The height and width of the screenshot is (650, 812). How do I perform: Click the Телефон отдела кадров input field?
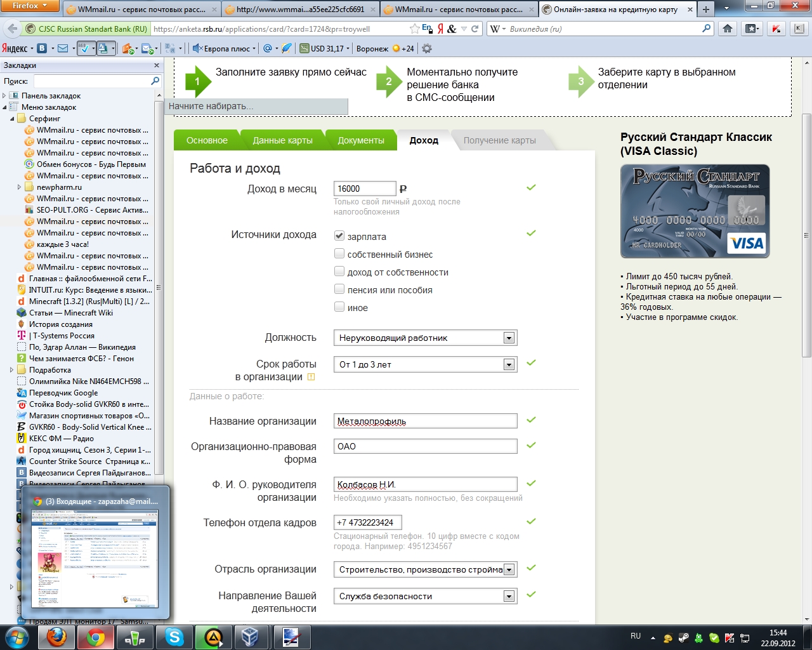click(368, 522)
